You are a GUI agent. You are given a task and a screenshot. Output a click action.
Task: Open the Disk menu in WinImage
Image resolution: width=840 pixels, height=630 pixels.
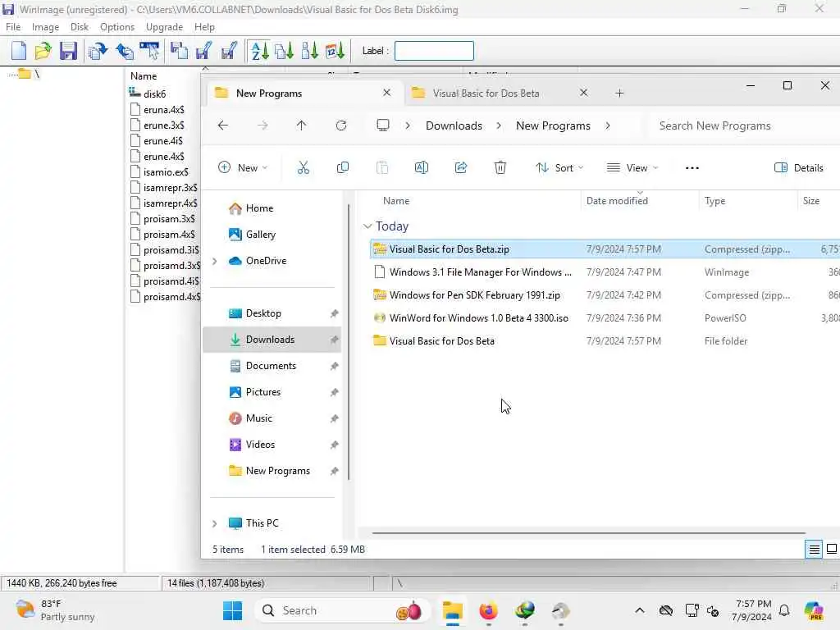pyautogui.click(x=80, y=27)
